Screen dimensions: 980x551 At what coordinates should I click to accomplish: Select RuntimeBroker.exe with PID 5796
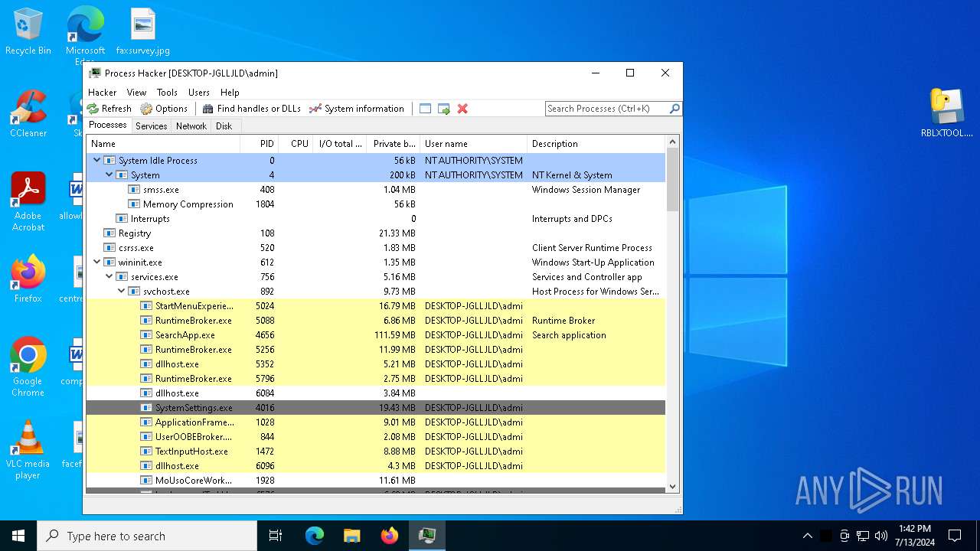pos(375,379)
